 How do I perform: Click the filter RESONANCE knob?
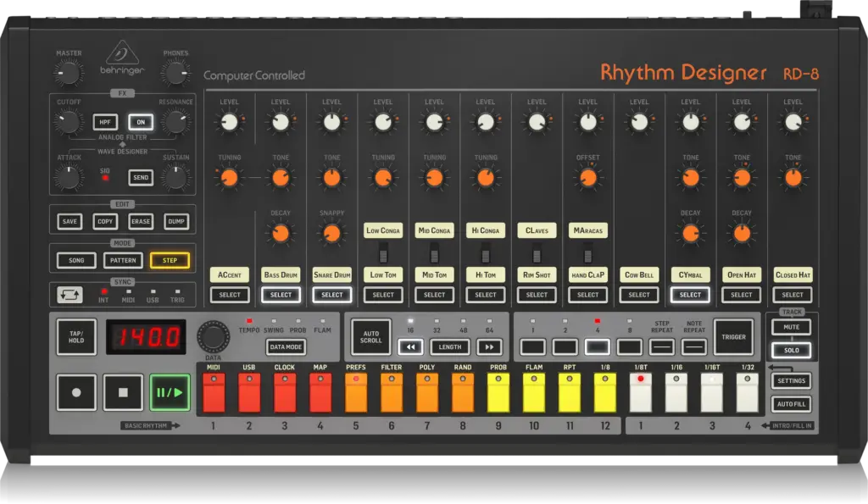pyautogui.click(x=176, y=122)
